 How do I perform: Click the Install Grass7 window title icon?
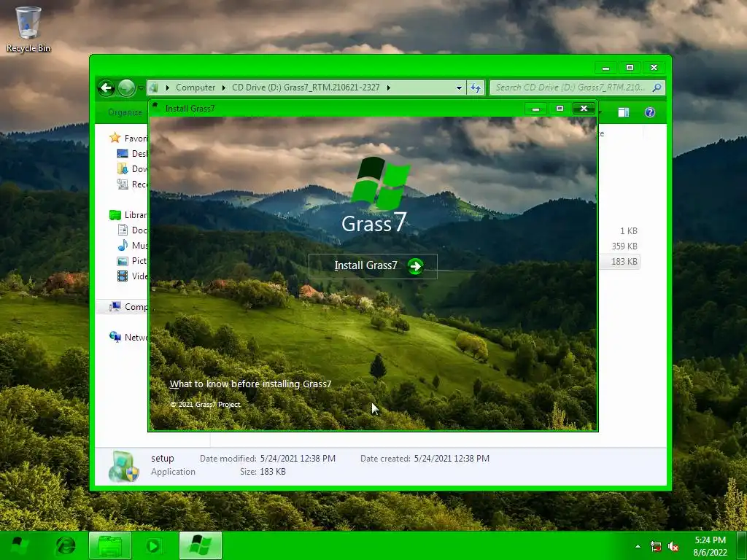155,106
